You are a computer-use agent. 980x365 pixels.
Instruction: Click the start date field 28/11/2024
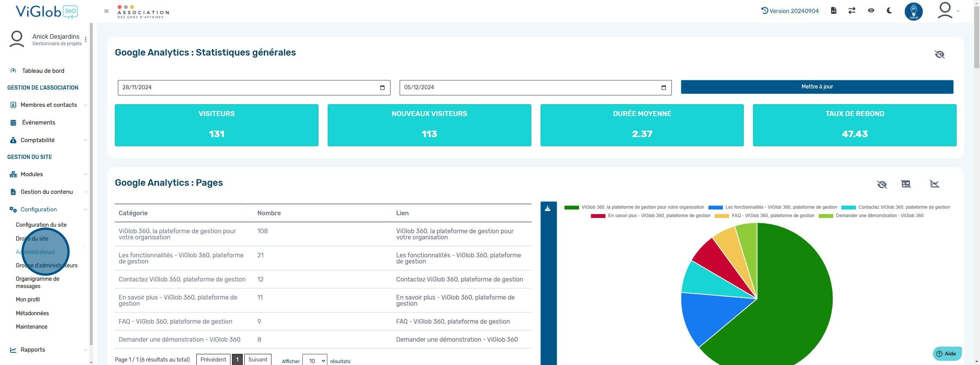coord(254,88)
